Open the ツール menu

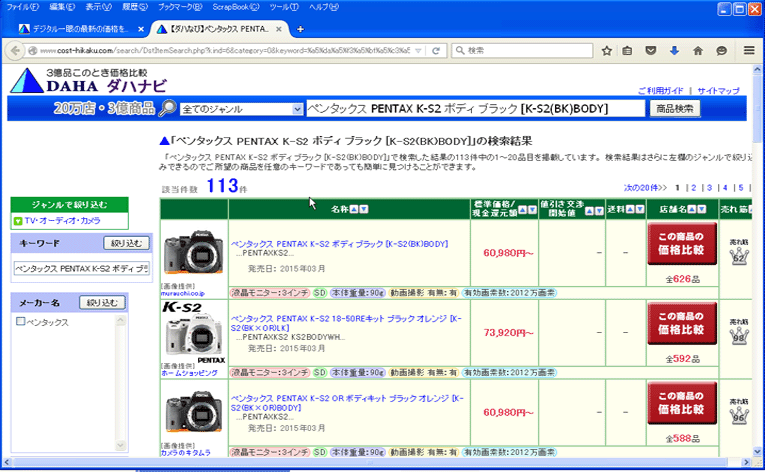[x=283, y=7]
